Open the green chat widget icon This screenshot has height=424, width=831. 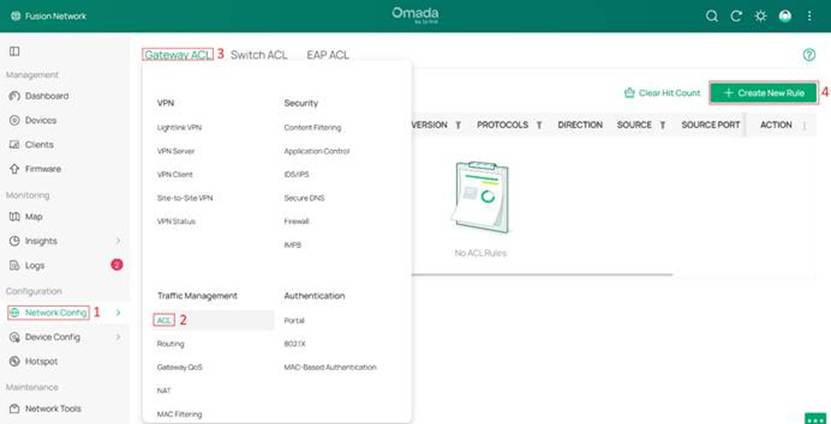815,419
